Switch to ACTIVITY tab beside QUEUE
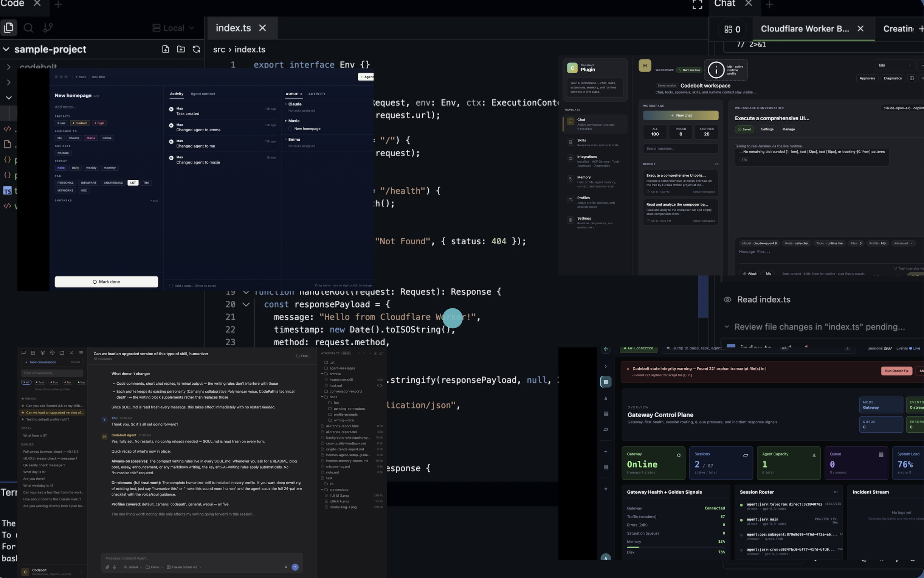924x578 pixels. point(317,94)
